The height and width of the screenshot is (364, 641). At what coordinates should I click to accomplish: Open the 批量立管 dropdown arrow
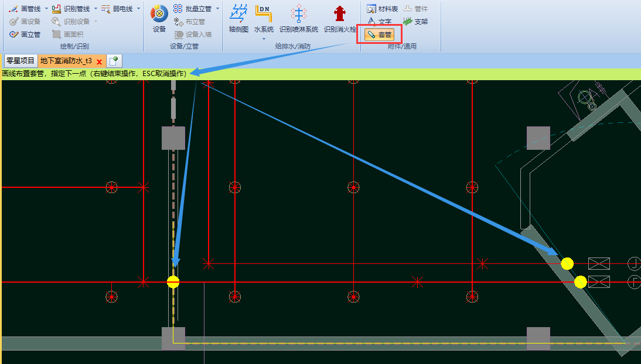tap(217, 9)
